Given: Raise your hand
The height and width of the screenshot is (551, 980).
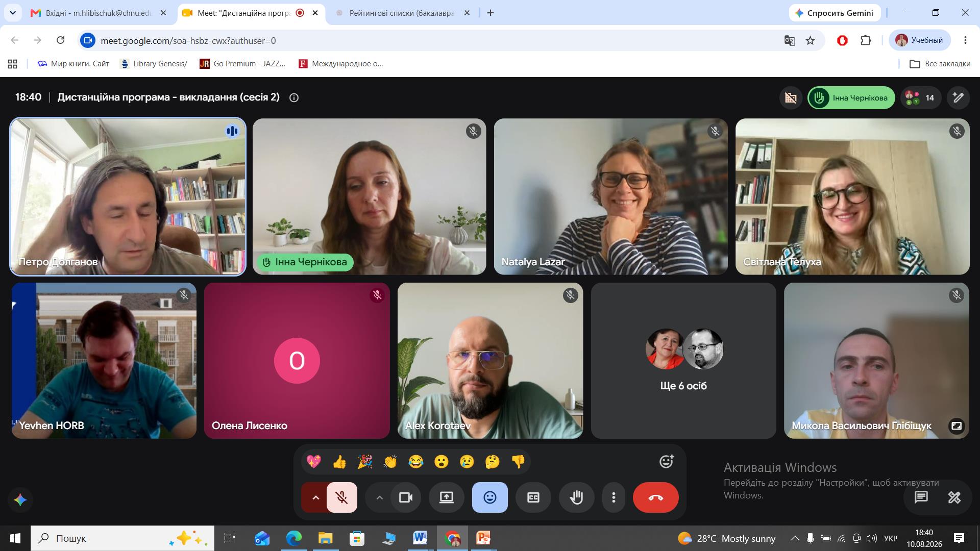Looking at the screenshot, I should pyautogui.click(x=576, y=497).
